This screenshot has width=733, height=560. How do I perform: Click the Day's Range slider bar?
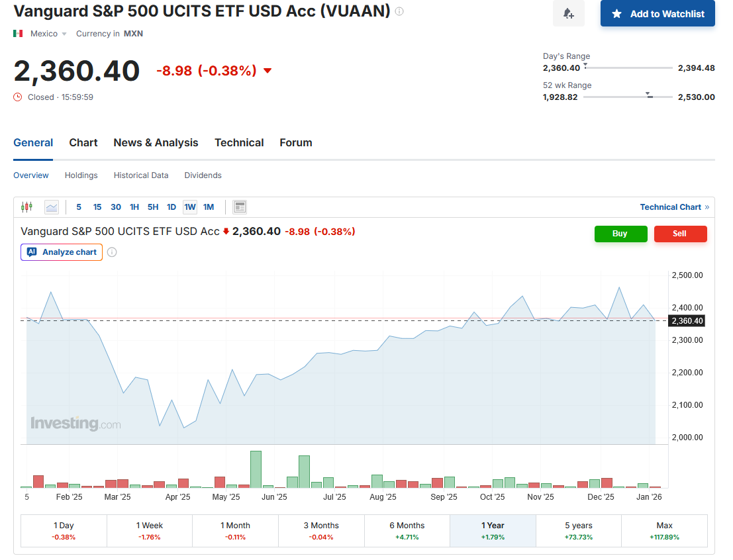628,68
